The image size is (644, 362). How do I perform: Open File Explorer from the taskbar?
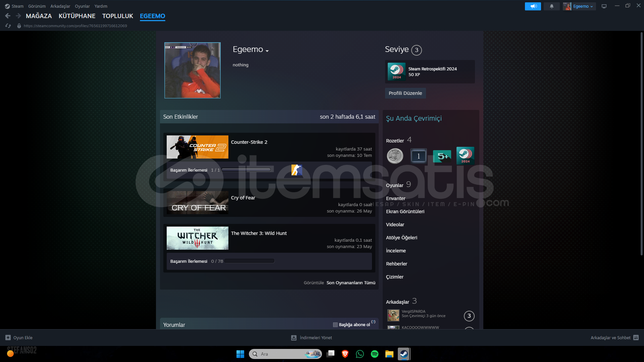[389, 354]
